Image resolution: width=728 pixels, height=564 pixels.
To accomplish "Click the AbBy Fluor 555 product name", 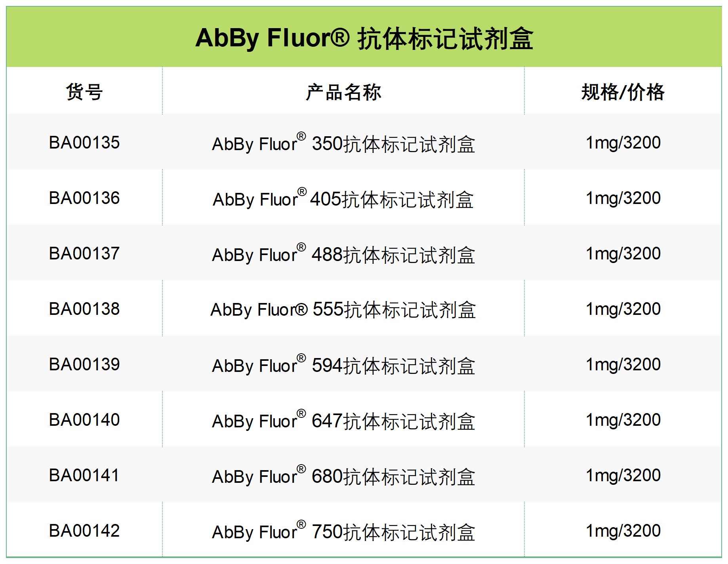I will [x=343, y=309].
